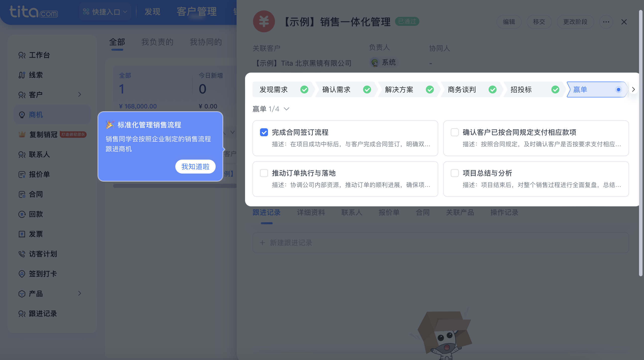644x360 pixels.
Task: Collapse the 赢单 1/4 task list chevron
Action: (x=286, y=109)
